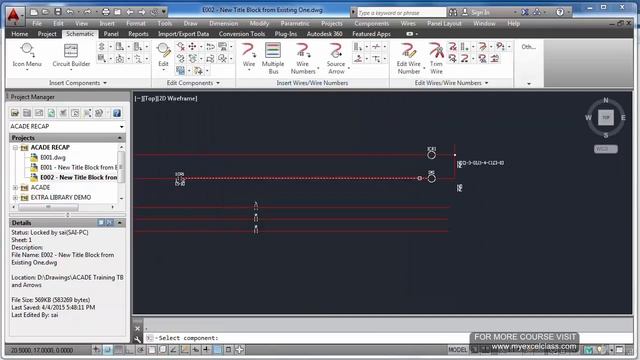
Task: Click the Delete Component icon beside Edit
Action: point(180,47)
